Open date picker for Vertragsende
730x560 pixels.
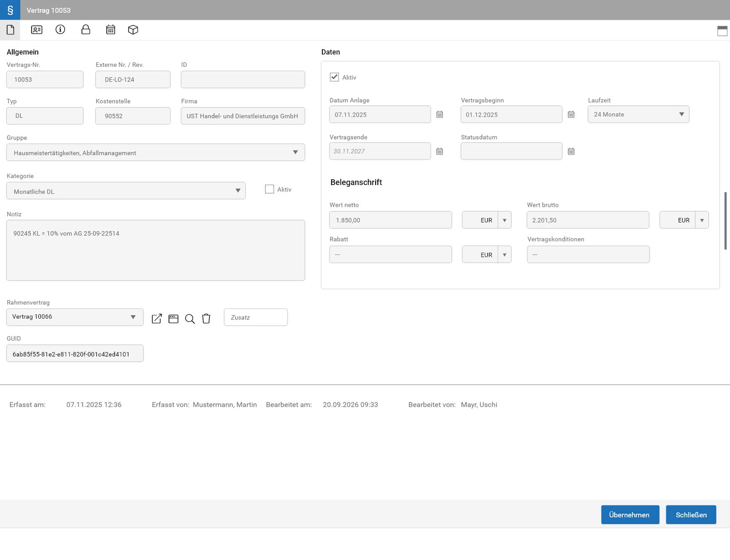pos(439,151)
